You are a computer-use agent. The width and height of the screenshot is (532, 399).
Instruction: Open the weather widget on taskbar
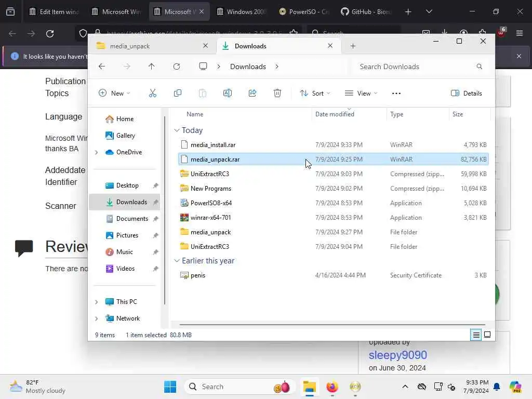37,387
